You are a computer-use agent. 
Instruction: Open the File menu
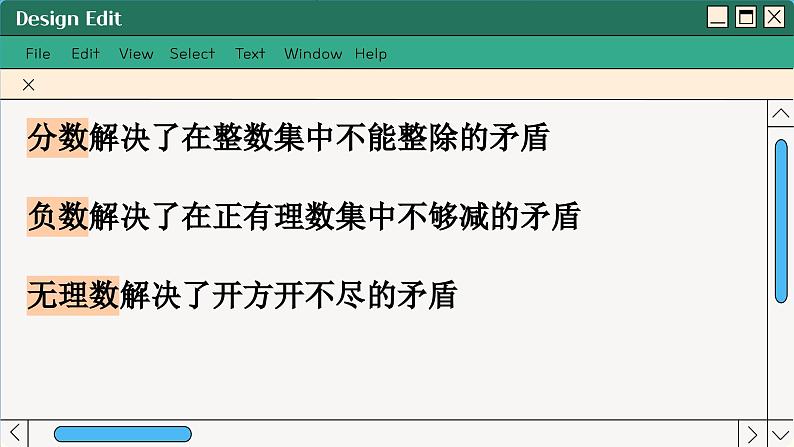38,54
